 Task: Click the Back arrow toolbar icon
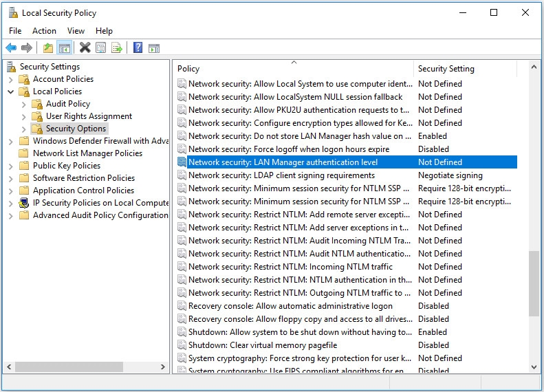pos(11,47)
